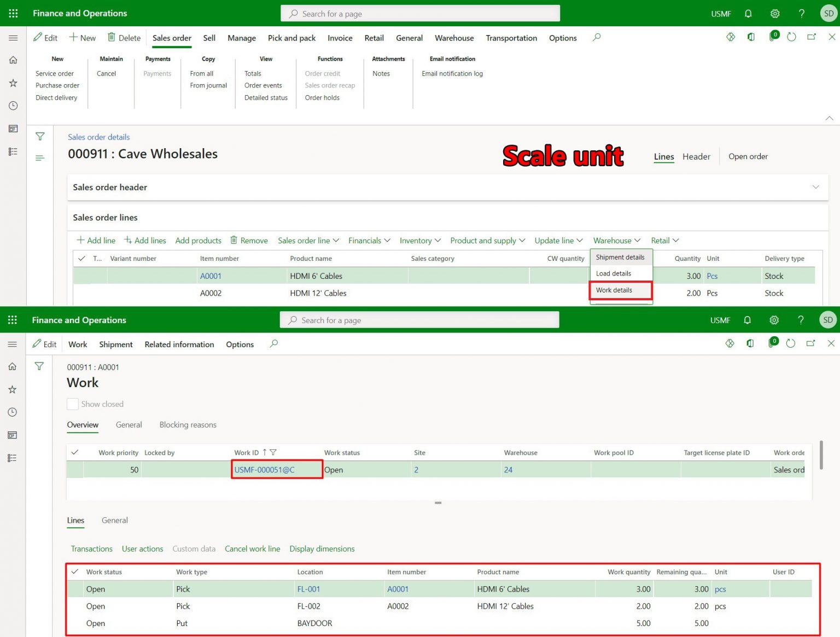Sort by Work ID column header
The image size is (840, 637).
pyautogui.click(x=246, y=453)
